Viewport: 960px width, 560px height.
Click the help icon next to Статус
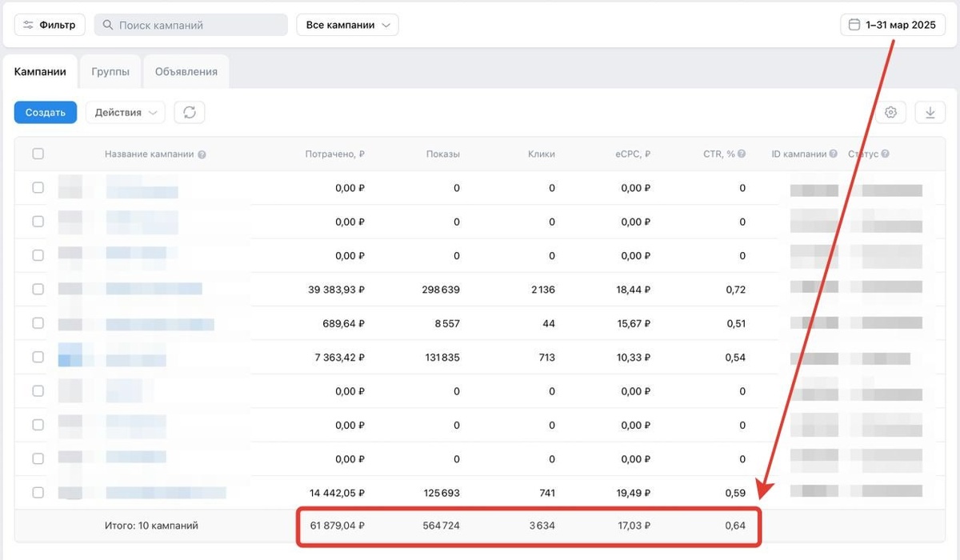[886, 154]
